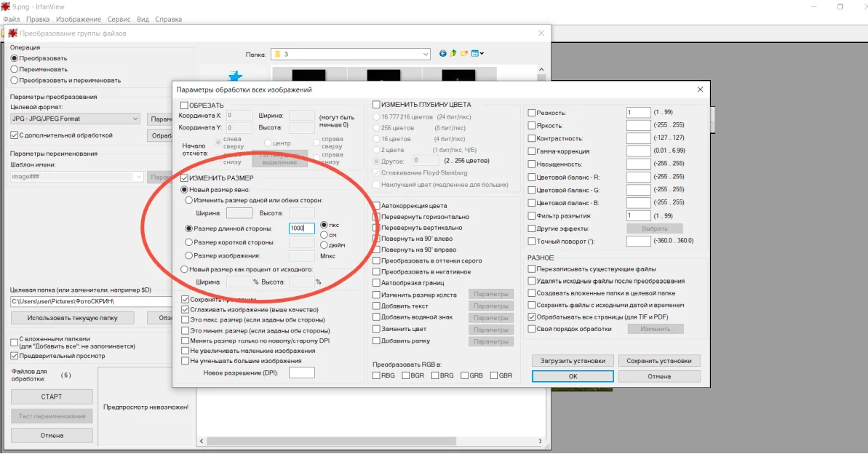Click the blue back arrow beside folder field
868x454 pixels.
[x=443, y=54]
